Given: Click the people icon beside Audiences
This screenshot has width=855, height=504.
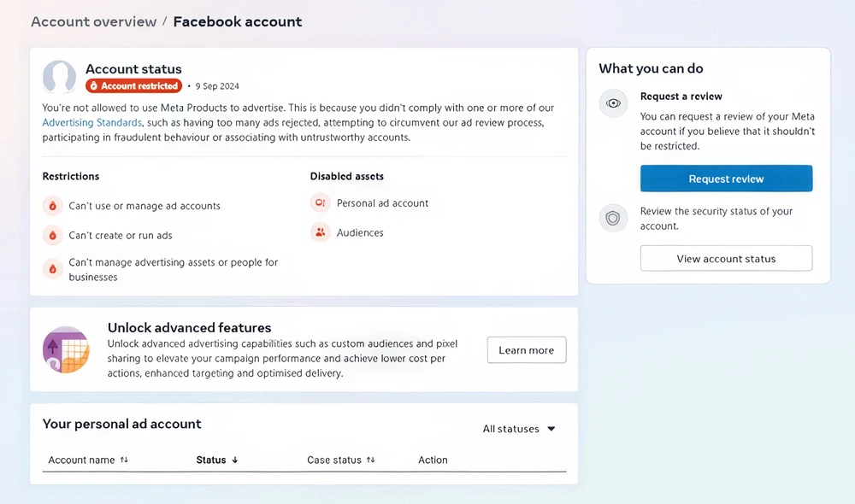Looking at the screenshot, I should tap(320, 232).
